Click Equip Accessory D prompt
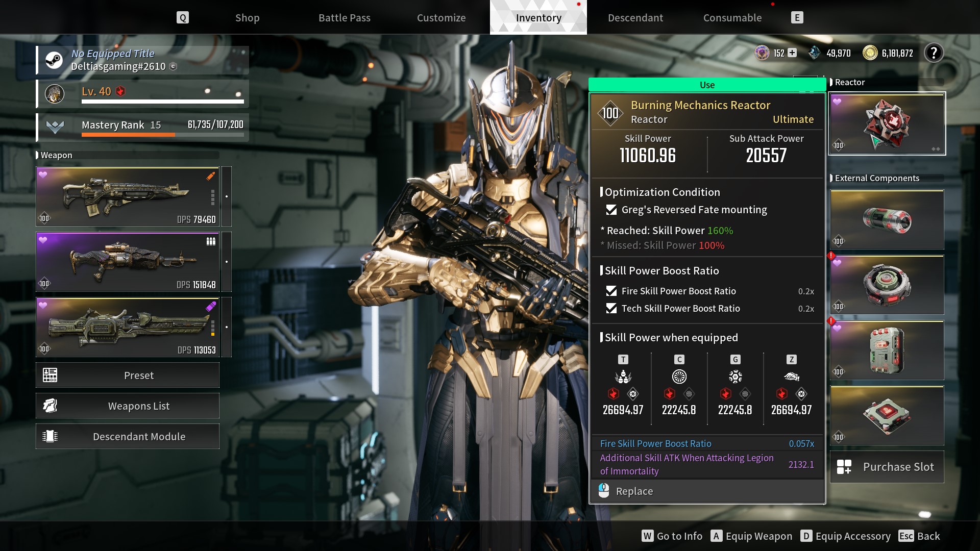Screen dimensions: 980x551 point(845,536)
